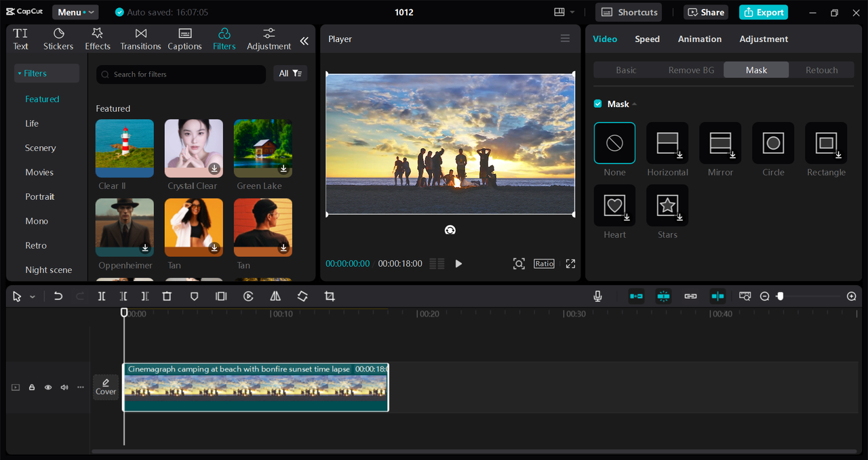Screen dimensions: 868x460
Task: Select the Crop tool icon
Action: (330, 296)
